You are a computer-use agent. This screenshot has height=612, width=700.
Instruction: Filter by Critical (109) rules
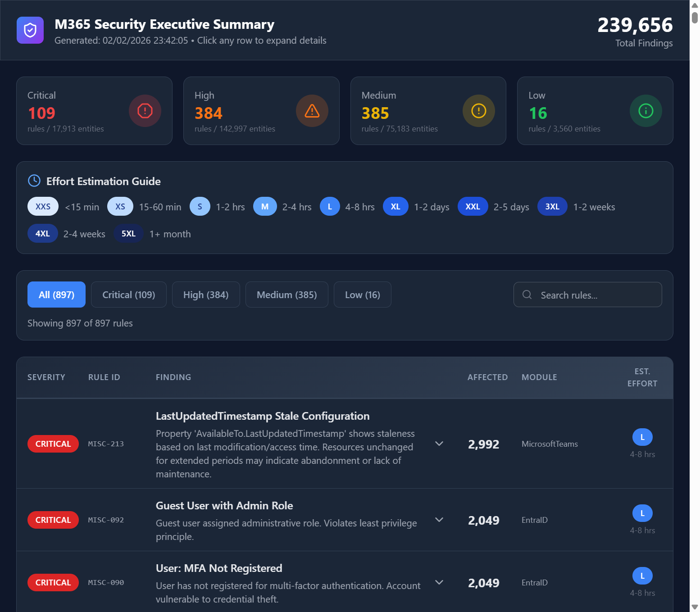tap(129, 295)
